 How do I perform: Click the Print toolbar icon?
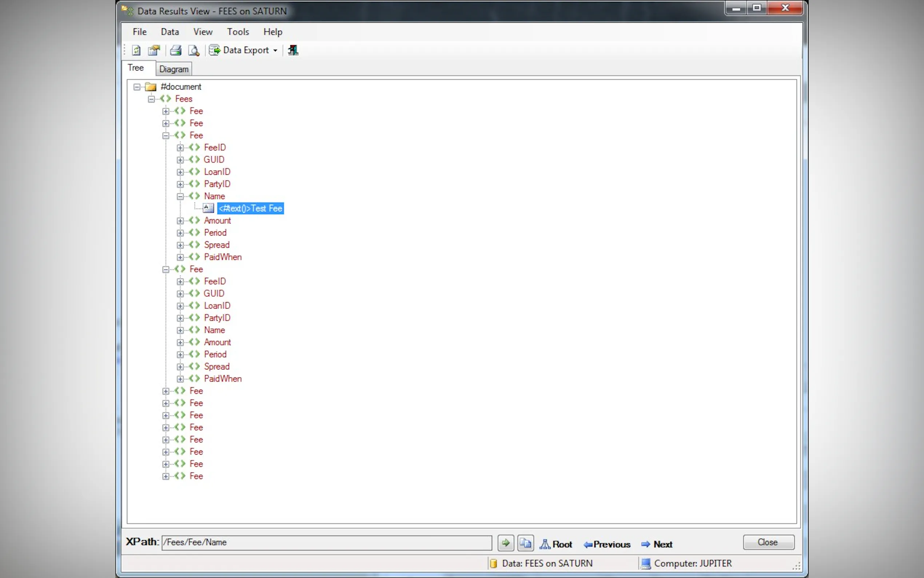click(175, 50)
